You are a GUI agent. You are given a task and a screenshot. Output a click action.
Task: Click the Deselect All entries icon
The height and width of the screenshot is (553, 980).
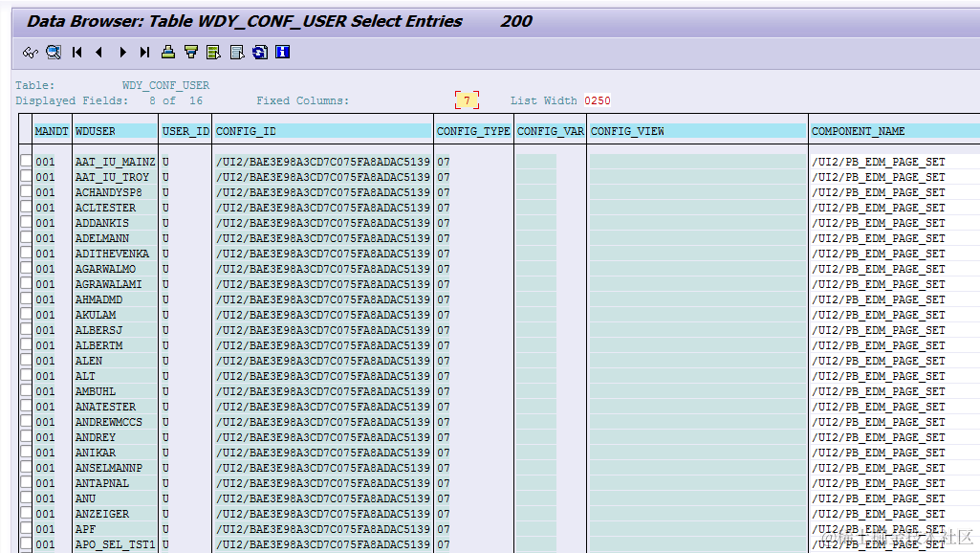pyautogui.click(x=237, y=53)
